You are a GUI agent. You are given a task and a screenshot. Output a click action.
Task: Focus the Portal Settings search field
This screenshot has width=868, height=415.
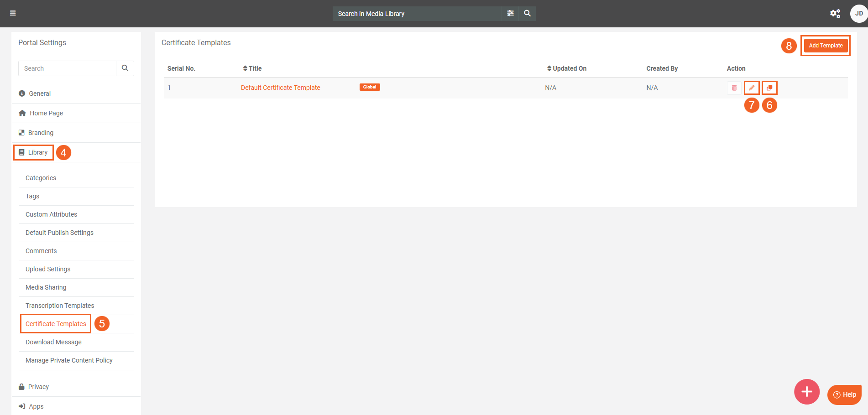click(68, 68)
